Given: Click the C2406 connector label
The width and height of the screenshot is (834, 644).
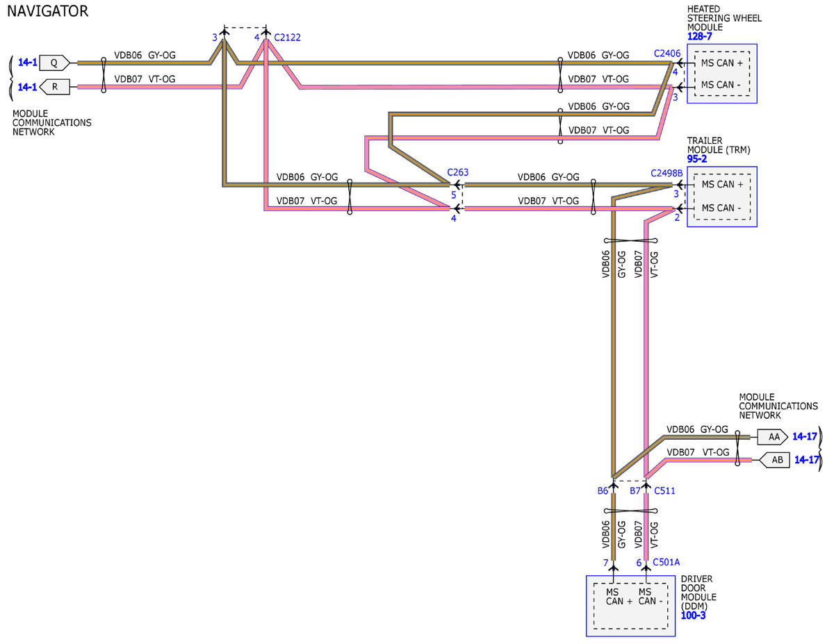Looking at the screenshot, I should [667, 53].
